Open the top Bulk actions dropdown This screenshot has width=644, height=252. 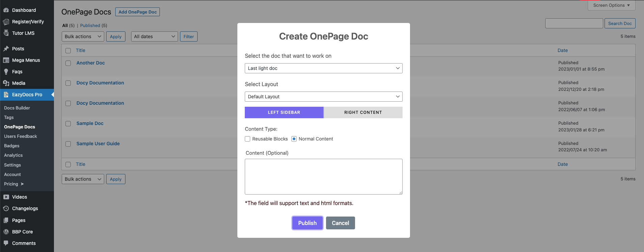tap(83, 36)
